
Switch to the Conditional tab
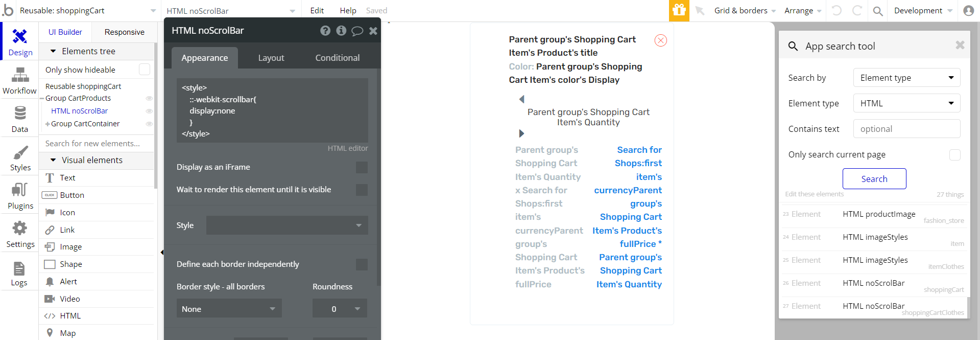(x=337, y=58)
